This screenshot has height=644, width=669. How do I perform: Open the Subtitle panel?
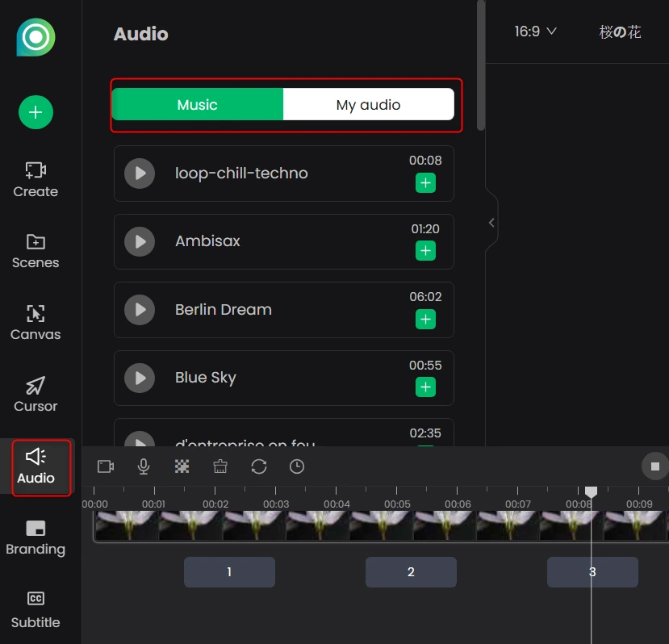pyautogui.click(x=36, y=609)
